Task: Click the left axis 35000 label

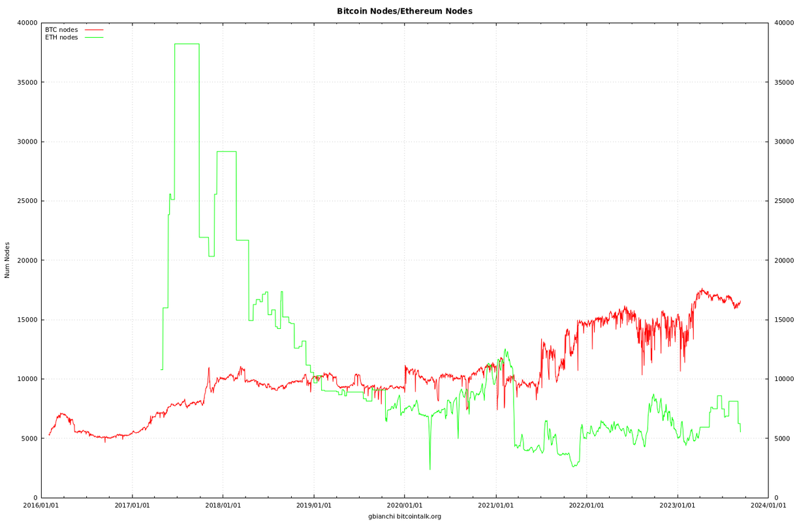Action: [27, 82]
